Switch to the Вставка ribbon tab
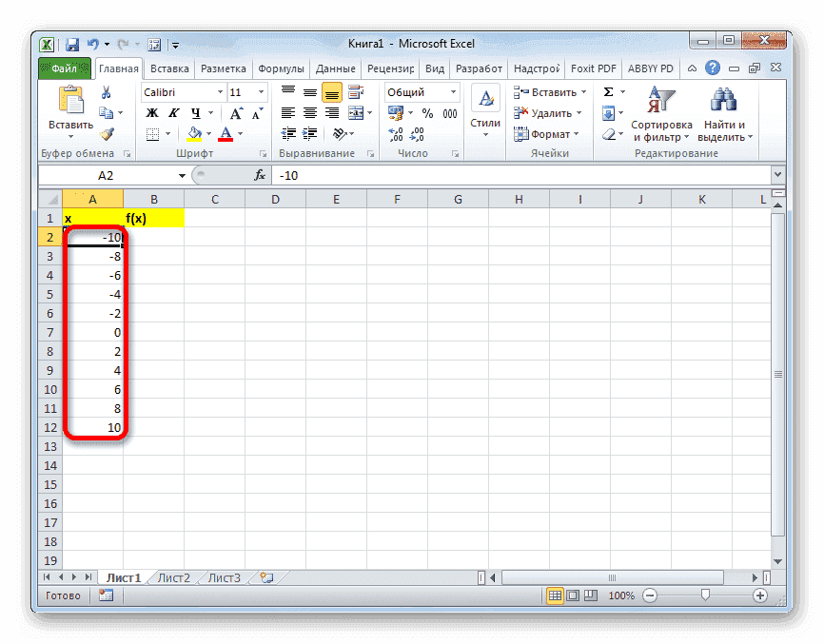The image size is (824, 644). 169,68
